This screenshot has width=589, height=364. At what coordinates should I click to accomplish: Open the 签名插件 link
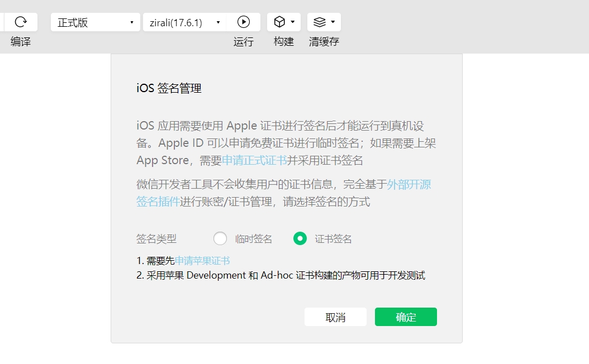click(x=158, y=202)
